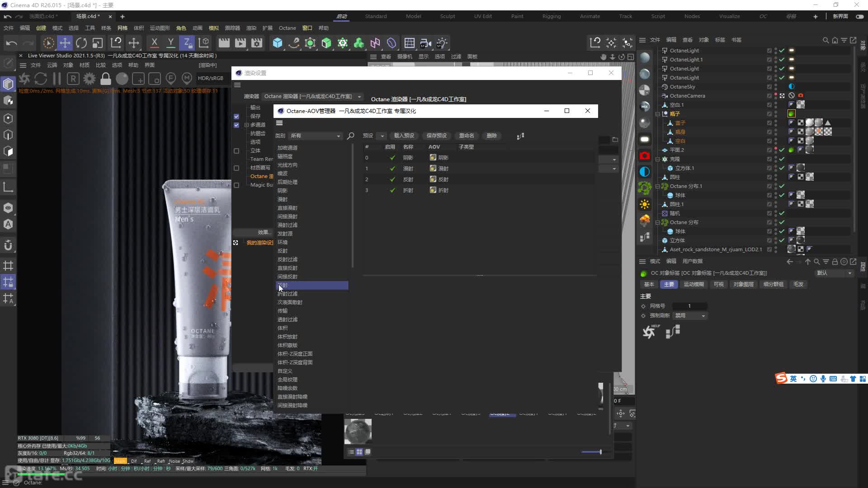This screenshot has height=488, width=868.
Task: Switch to the 运动模糊 attribute tab
Action: pos(693,284)
